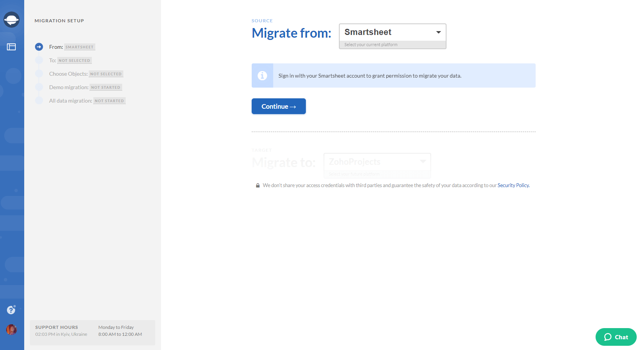
Task: Open the Chat support button
Action: pos(616,337)
